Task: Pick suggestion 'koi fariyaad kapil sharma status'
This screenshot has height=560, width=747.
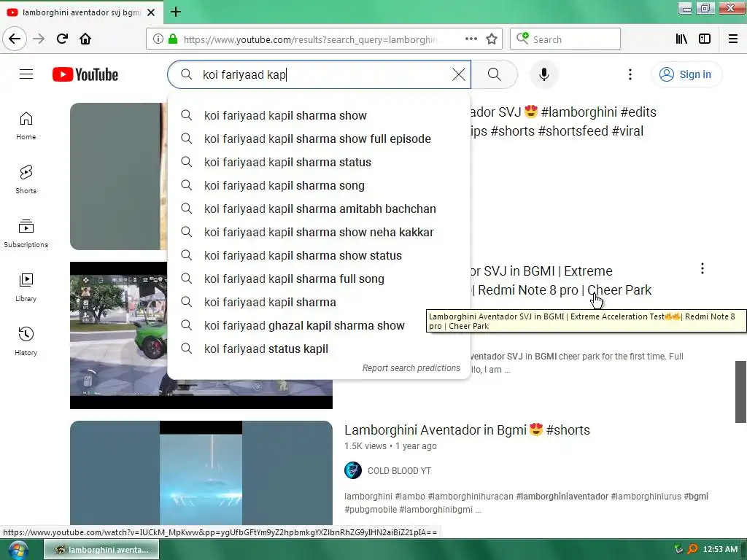Action: point(320,162)
